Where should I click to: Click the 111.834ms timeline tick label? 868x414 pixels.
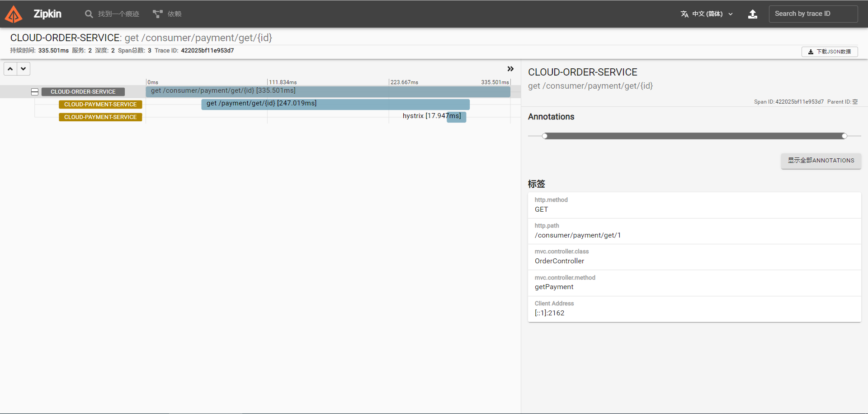pos(283,82)
